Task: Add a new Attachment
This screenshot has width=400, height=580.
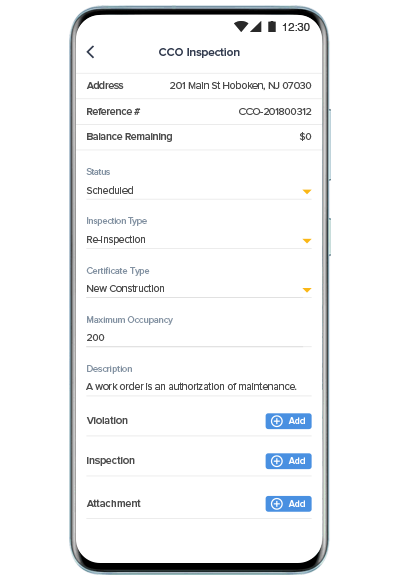Action: tap(288, 504)
